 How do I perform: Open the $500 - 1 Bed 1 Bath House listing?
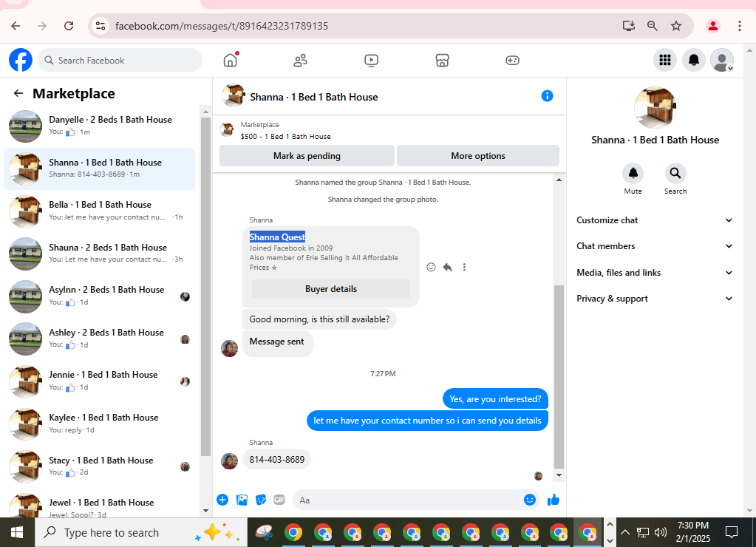pos(285,137)
